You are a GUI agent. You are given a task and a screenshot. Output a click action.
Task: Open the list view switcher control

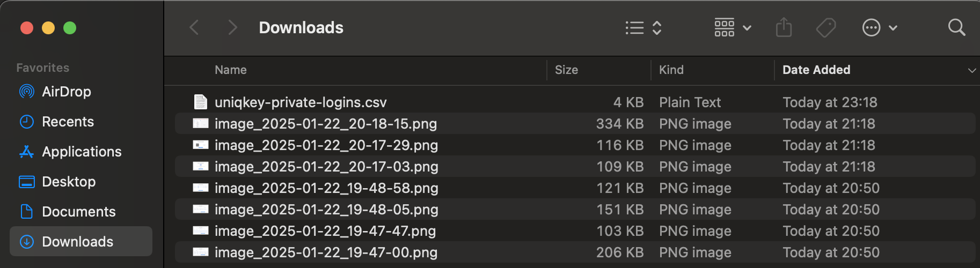click(x=643, y=27)
